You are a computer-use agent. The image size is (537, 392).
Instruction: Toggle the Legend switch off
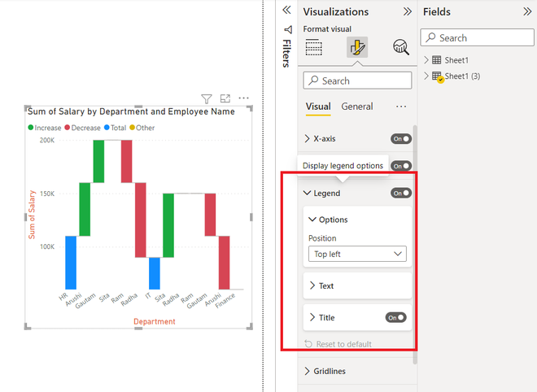point(401,193)
